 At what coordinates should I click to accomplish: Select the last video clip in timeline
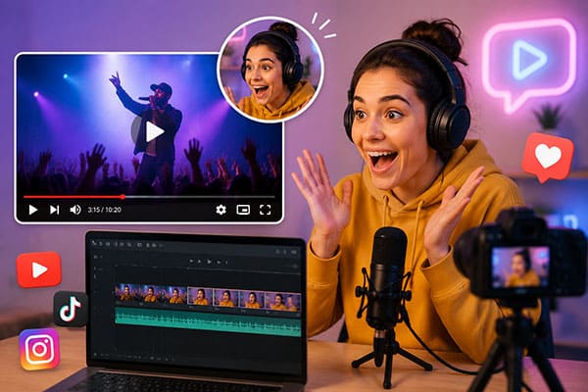283,301
